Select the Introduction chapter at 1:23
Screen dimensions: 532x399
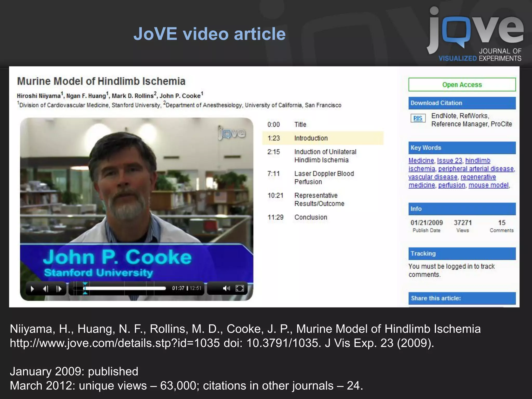(323, 138)
